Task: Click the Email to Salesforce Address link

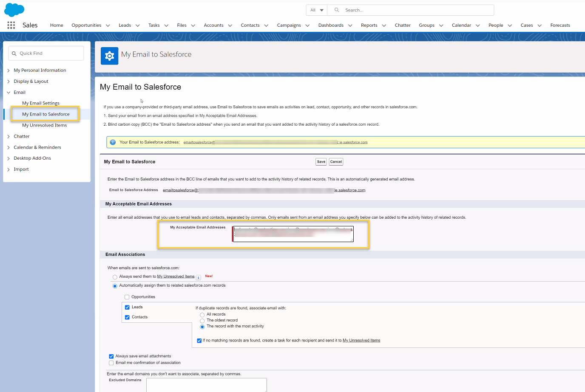Action: (x=264, y=190)
